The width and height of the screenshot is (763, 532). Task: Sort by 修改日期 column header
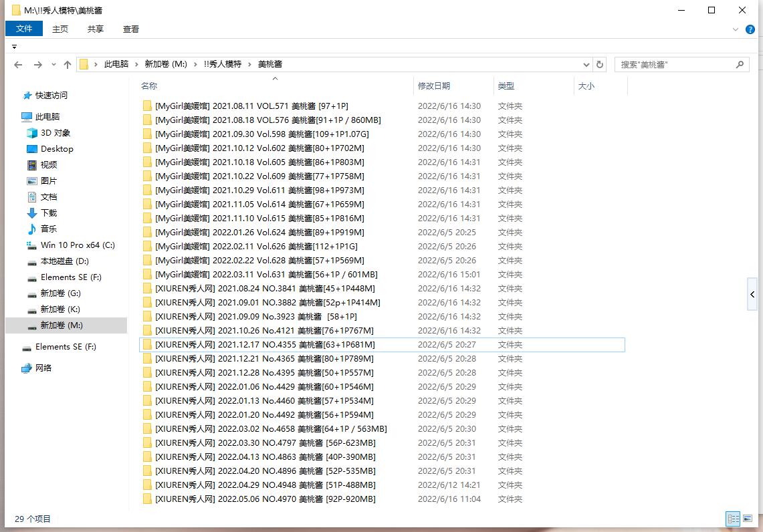pos(434,86)
